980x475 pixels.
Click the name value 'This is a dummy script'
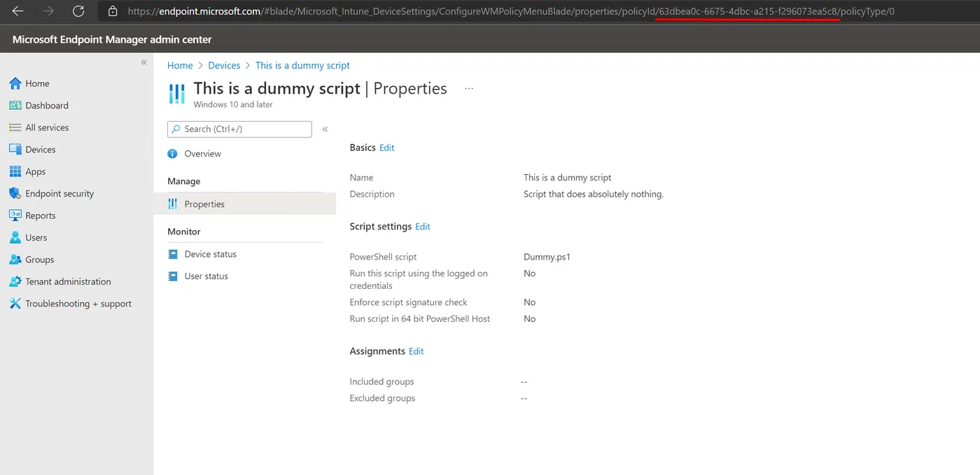[x=568, y=178]
